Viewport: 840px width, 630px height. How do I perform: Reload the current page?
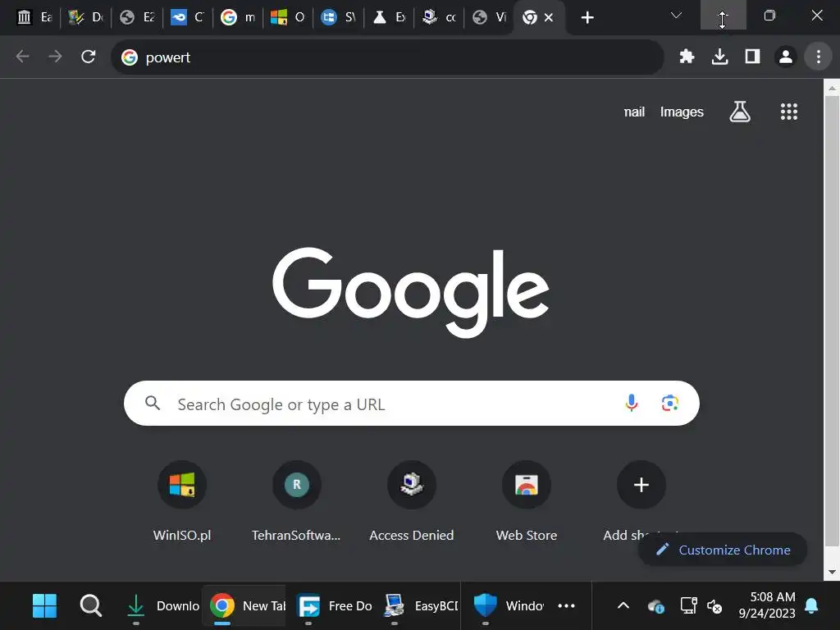[89, 57]
